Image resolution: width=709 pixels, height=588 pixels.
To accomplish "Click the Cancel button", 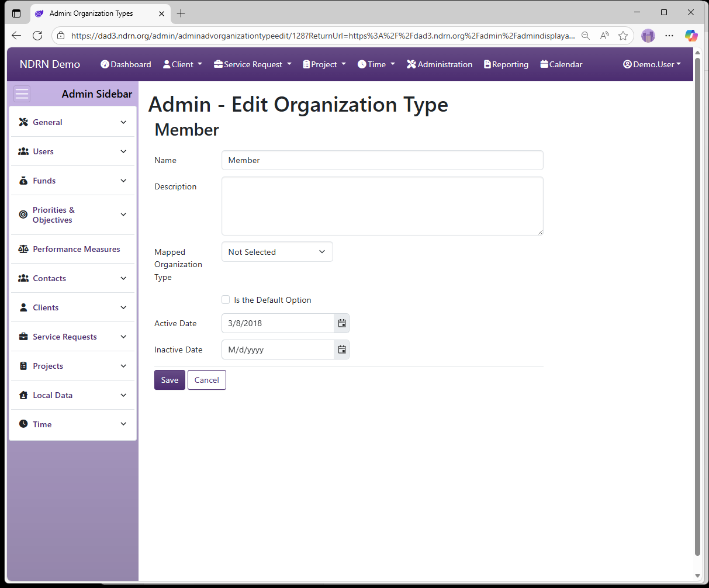I will [x=207, y=380].
